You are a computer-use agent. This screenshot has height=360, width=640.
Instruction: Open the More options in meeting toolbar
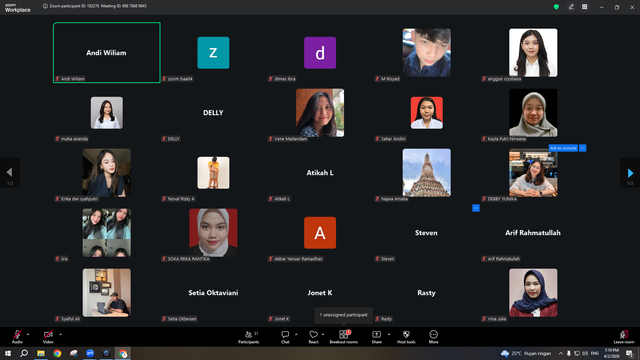[433, 337]
